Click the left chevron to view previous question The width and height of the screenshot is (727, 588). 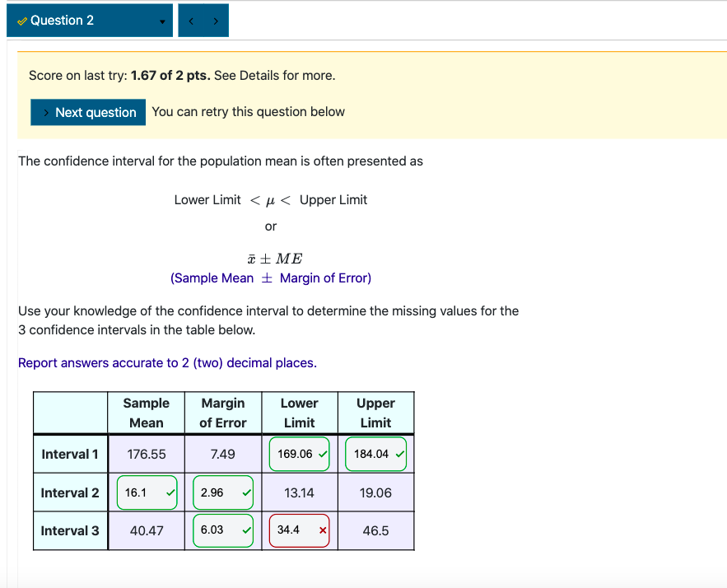(x=191, y=20)
